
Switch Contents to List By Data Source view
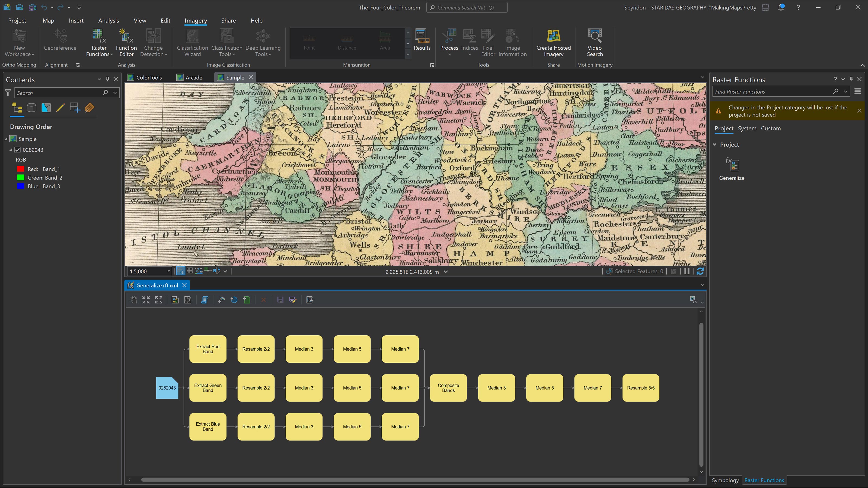tap(31, 108)
